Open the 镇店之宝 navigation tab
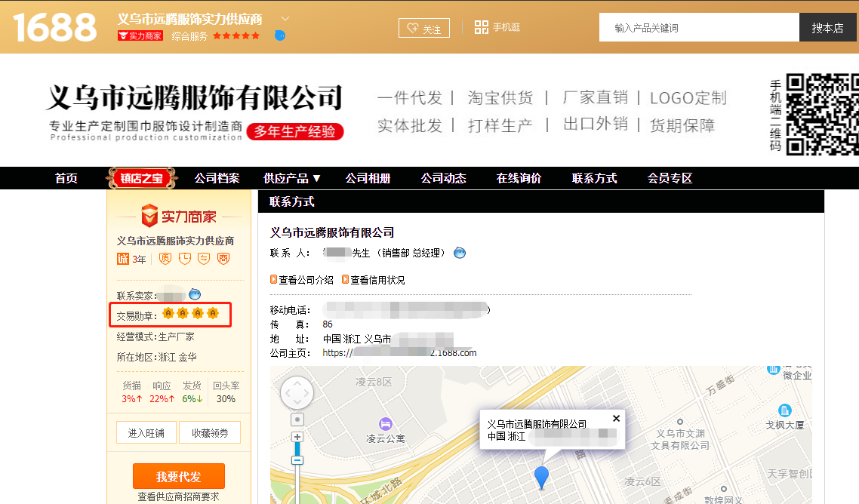The height and width of the screenshot is (504, 859). 141,178
